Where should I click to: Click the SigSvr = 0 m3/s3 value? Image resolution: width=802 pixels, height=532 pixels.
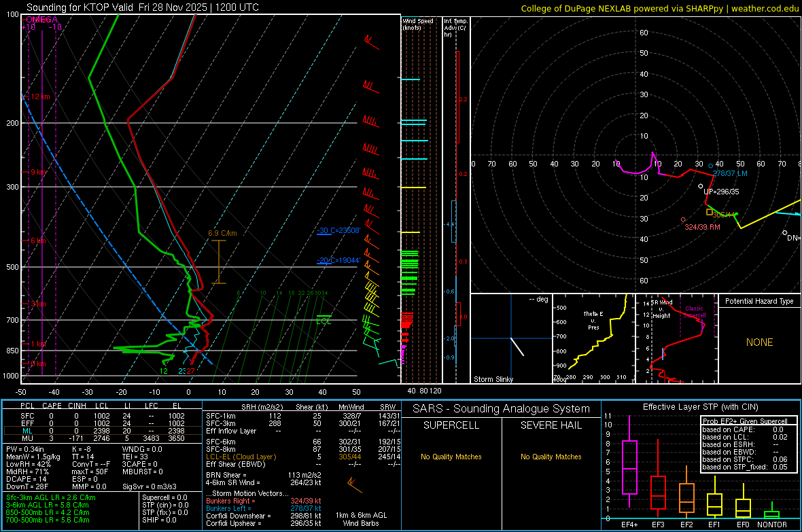pyautogui.click(x=150, y=487)
